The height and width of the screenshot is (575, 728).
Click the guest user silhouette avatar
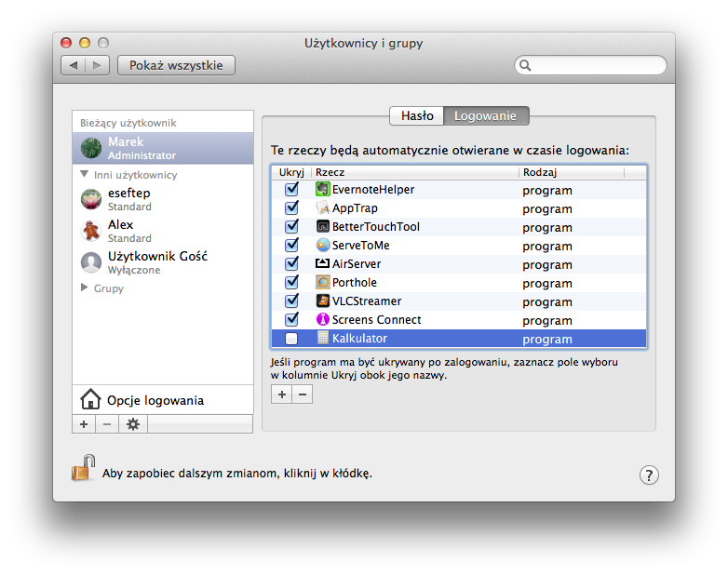(91, 262)
